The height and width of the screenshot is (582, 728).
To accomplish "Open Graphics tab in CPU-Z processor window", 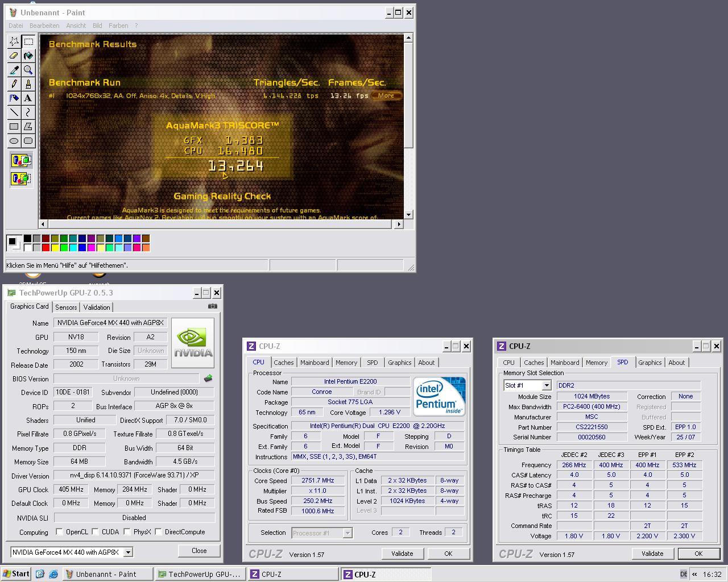I will (x=399, y=363).
